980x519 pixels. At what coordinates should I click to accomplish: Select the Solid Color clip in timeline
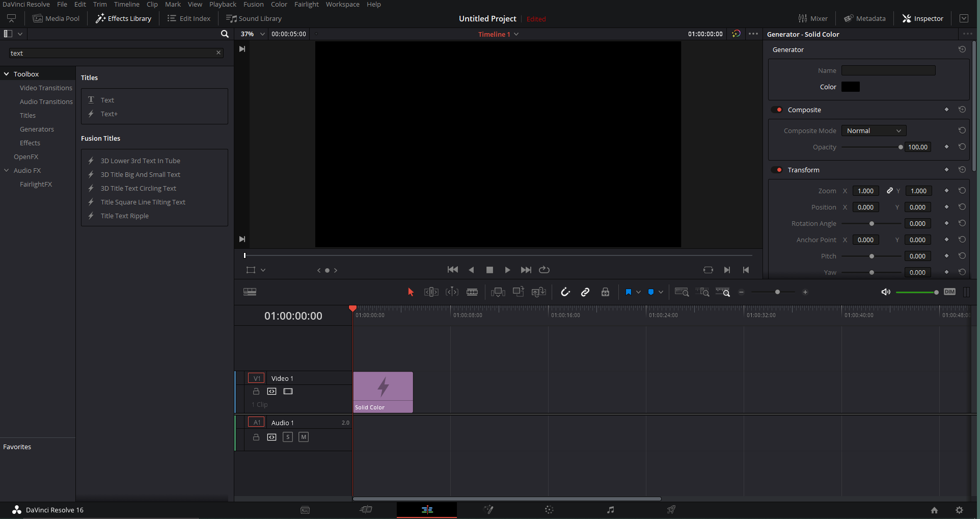pos(383,392)
